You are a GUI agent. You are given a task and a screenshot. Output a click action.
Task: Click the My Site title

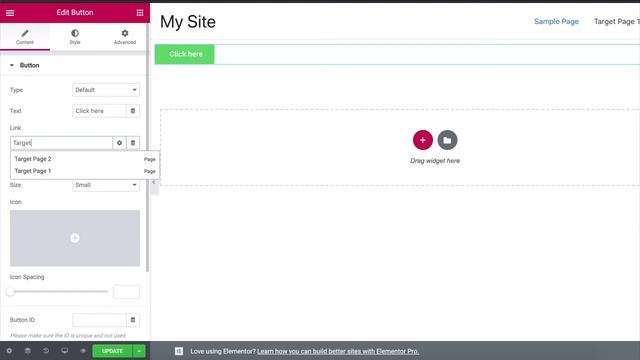(x=188, y=22)
